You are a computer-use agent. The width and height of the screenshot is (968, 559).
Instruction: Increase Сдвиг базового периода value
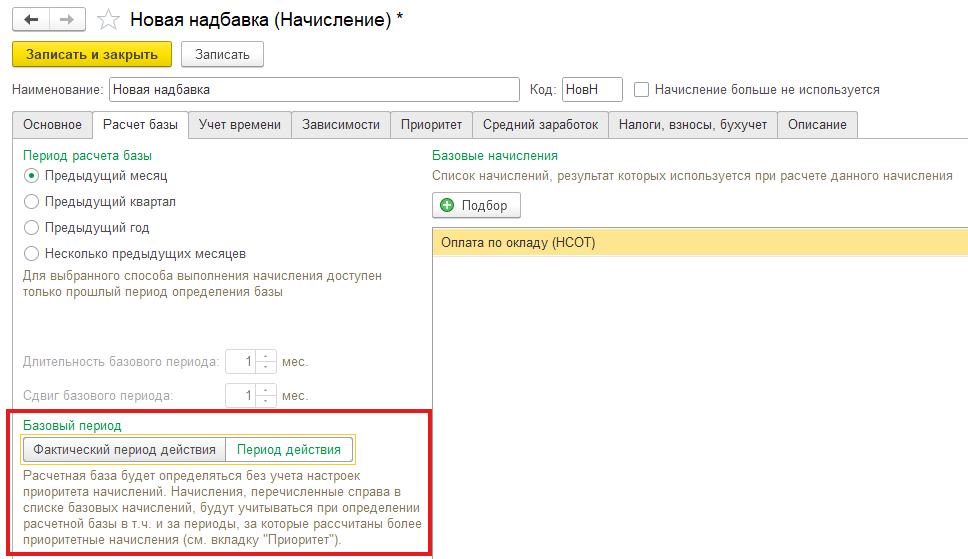(x=265, y=390)
